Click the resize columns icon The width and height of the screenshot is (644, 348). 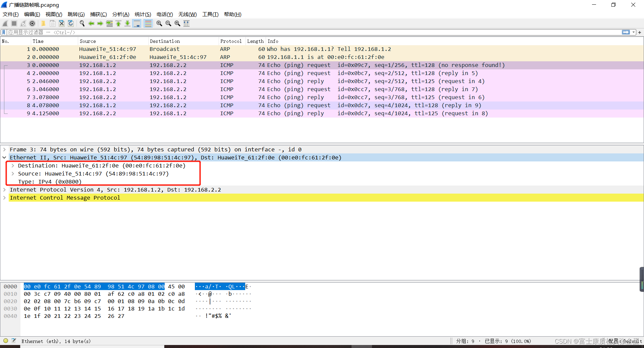point(186,23)
